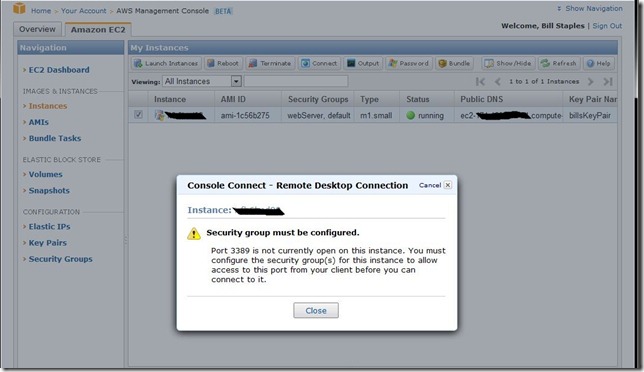This screenshot has height=372, width=644.
Task: Sort by the Security Groups column header
Action: 318,99
